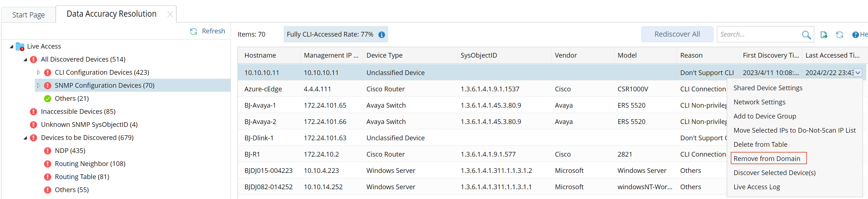Close the Data Accuracy Resolution tab
The image size is (868, 199).
[x=170, y=14]
